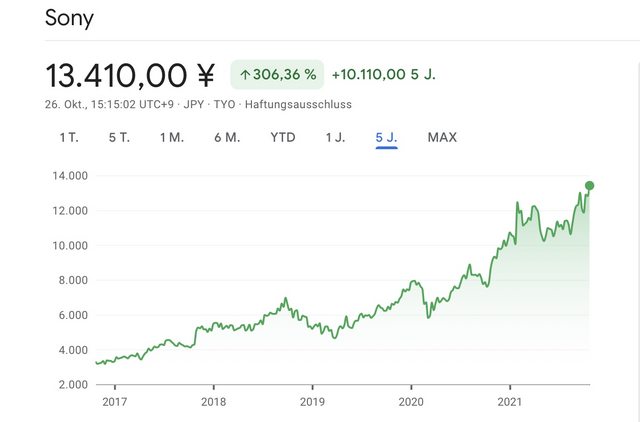Switch to the 5 T. range tab
640x422 pixels.
click(x=119, y=138)
